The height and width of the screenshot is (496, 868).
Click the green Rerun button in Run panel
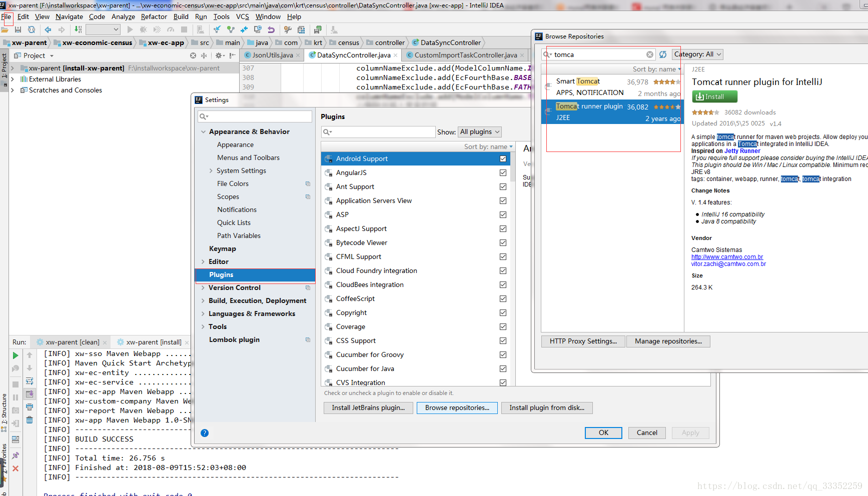[x=16, y=355]
